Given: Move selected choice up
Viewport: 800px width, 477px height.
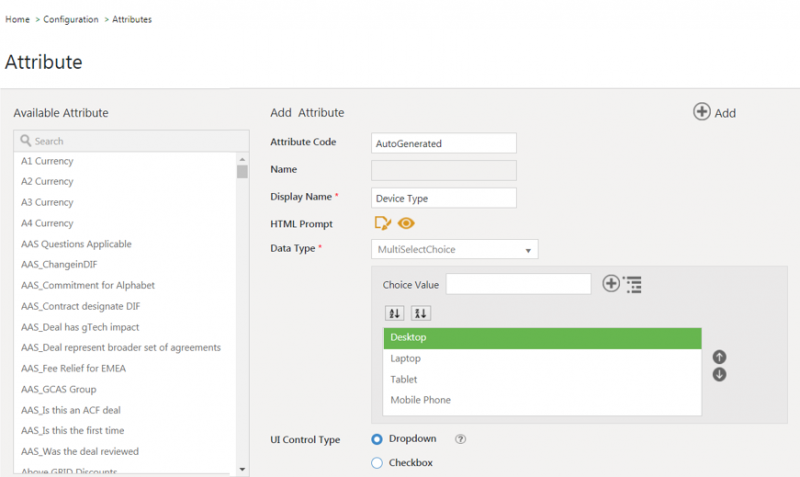Looking at the screenshot, I should point(719,357).
